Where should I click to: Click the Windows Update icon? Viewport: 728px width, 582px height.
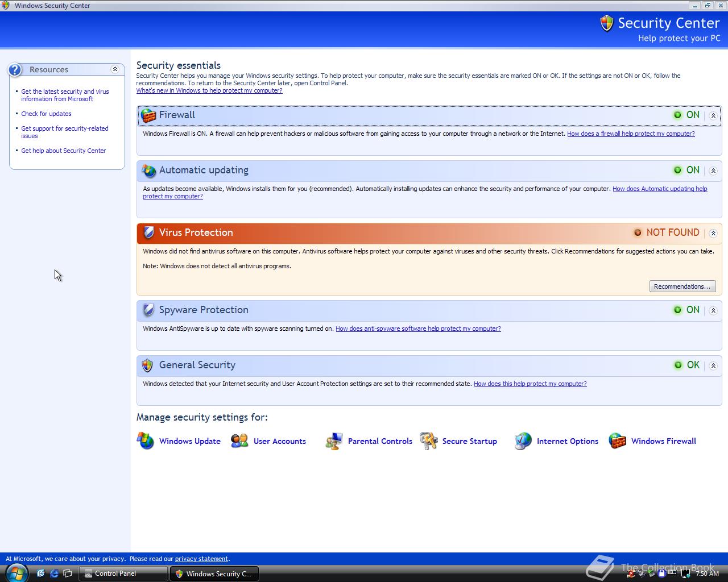146,441
